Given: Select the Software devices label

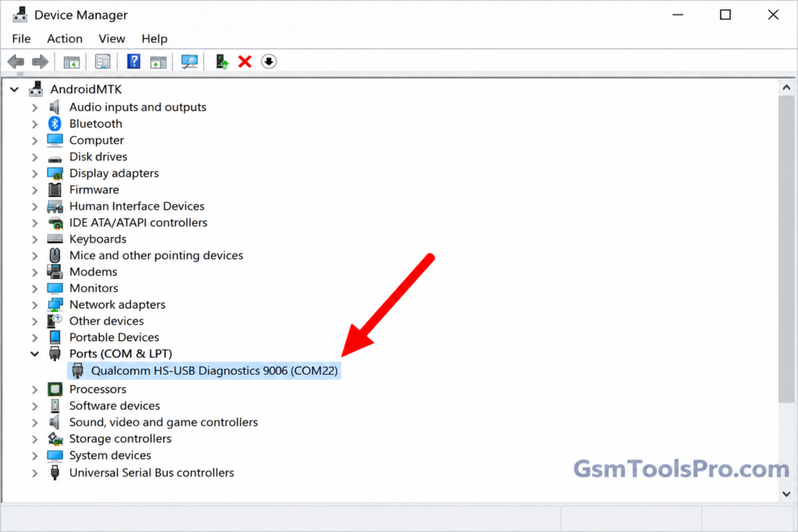Looking at the screenshot, I should (115, 405).
